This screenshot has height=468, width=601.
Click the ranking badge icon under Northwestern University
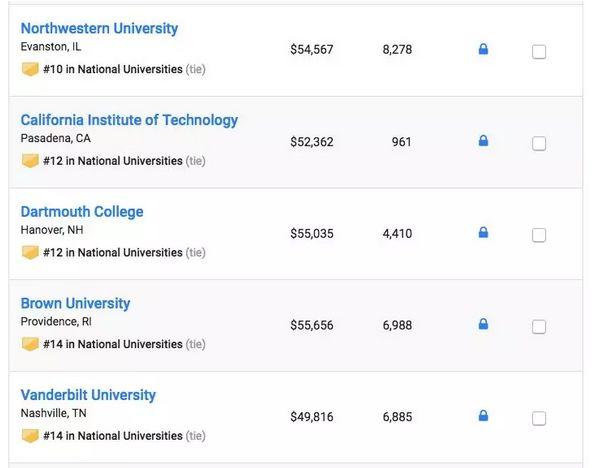pyautogui.click(x=30, y=70)
